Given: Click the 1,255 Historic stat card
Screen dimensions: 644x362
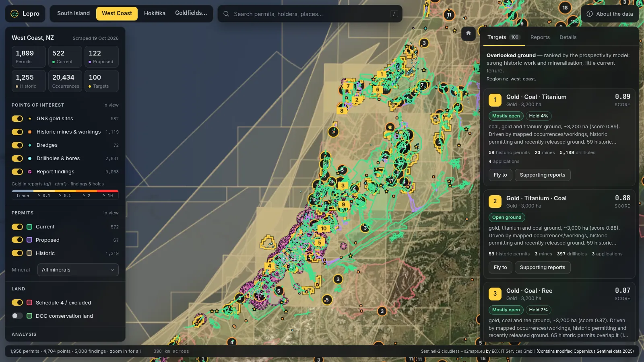Looking at the screenshot, I should pos(29,81).
